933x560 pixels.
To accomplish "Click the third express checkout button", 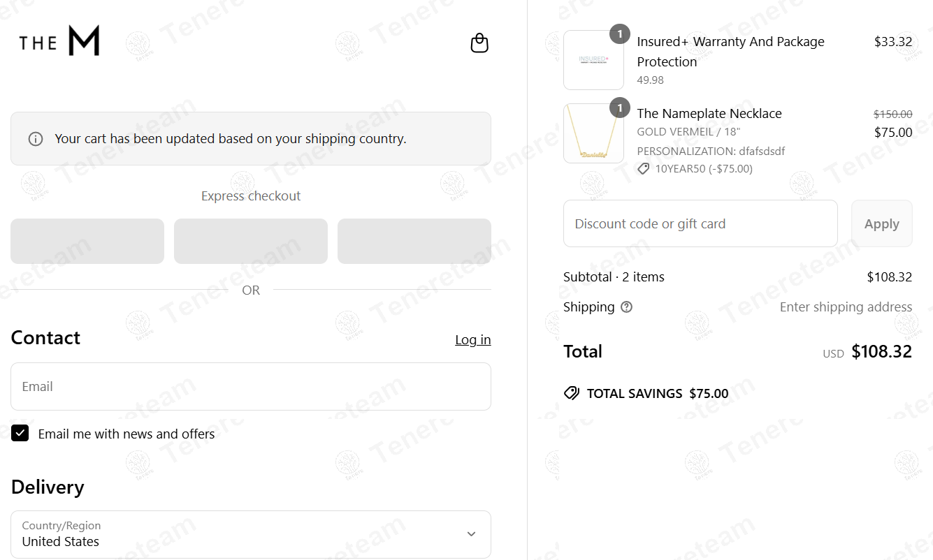I will [414, 242].
